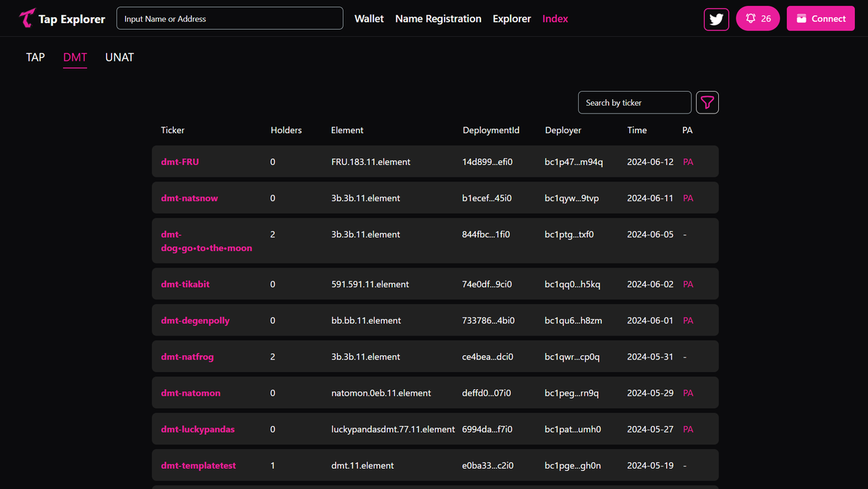This screenshot has height=489, width=868.
Task: Focus the Input Name or Address field
Action: click(230, 19)
